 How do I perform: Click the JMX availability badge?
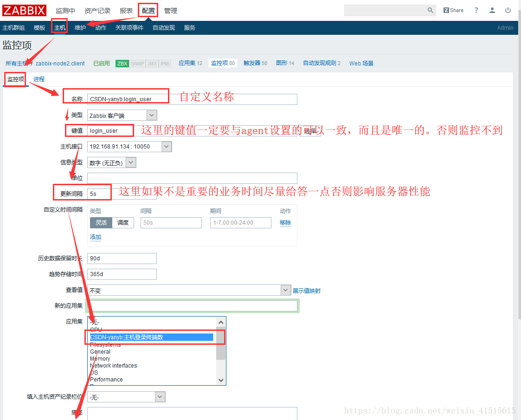click(152, 64)
